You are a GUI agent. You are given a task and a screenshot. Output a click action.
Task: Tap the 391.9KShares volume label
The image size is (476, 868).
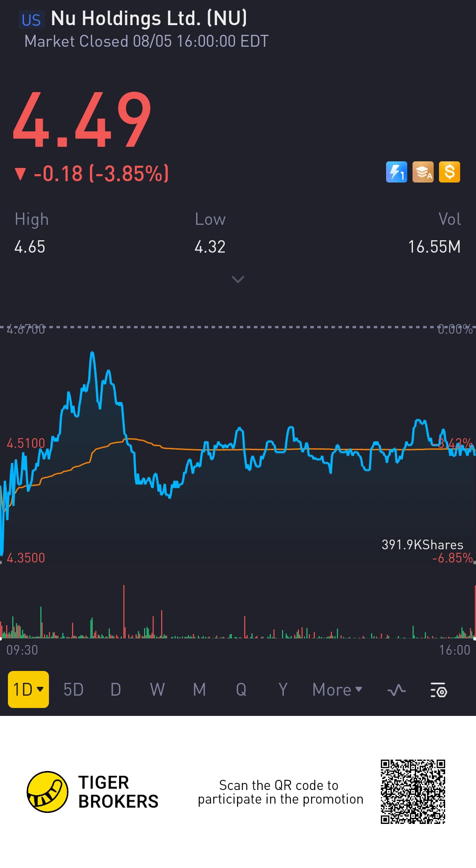click(422, 545)
